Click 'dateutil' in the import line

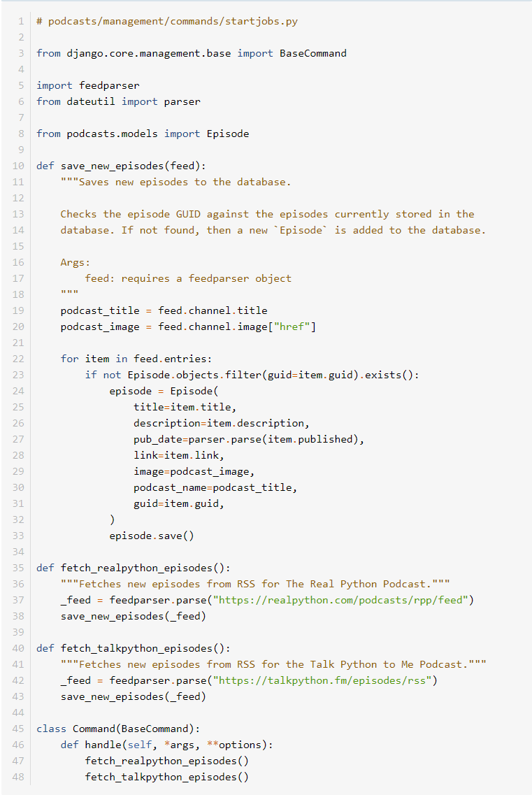click(x=91, y=101)
